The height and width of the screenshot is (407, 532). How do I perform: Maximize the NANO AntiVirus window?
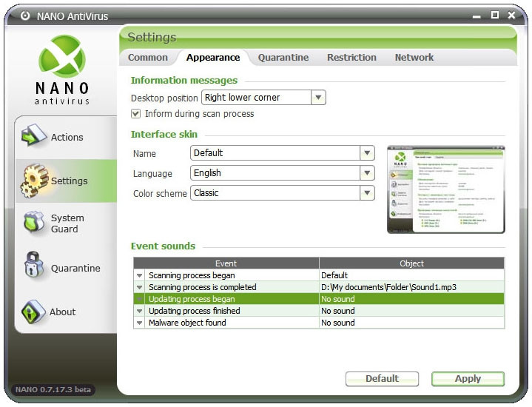point(495,15)
